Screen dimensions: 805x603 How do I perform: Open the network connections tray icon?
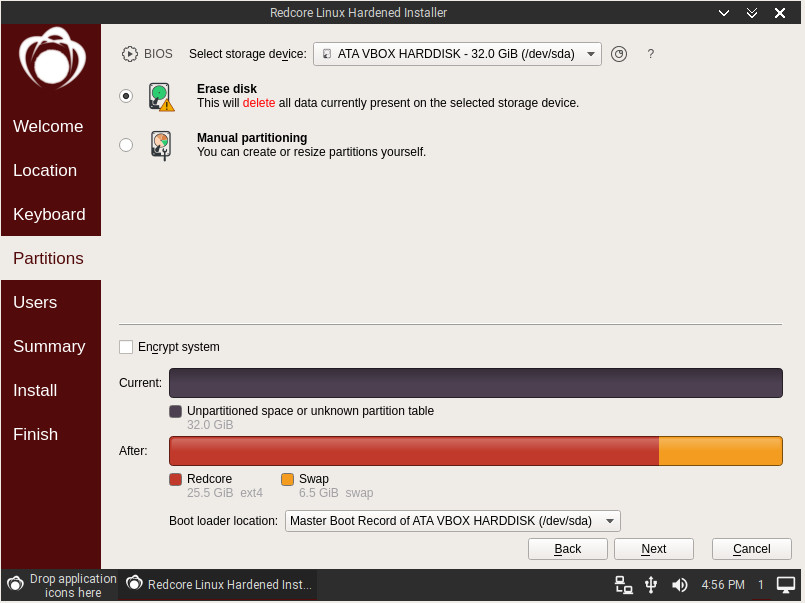[623, 585]
